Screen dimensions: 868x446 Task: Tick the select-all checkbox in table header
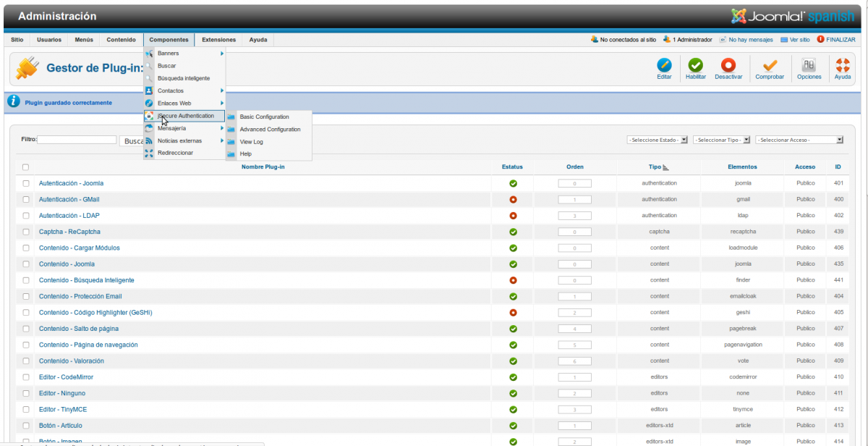coord(26,167)
